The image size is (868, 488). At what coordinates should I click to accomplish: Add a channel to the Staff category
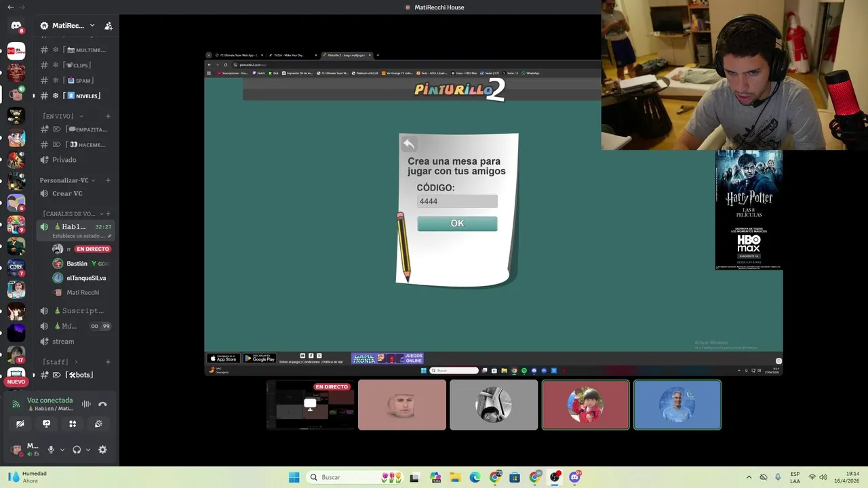pyautogui.click(x=108, y=362)
